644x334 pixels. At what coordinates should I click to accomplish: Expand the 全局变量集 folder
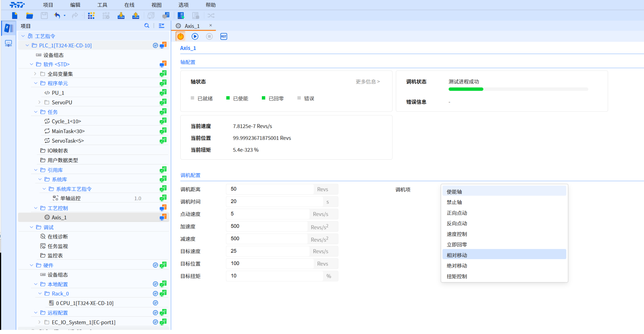pos(35,74)
